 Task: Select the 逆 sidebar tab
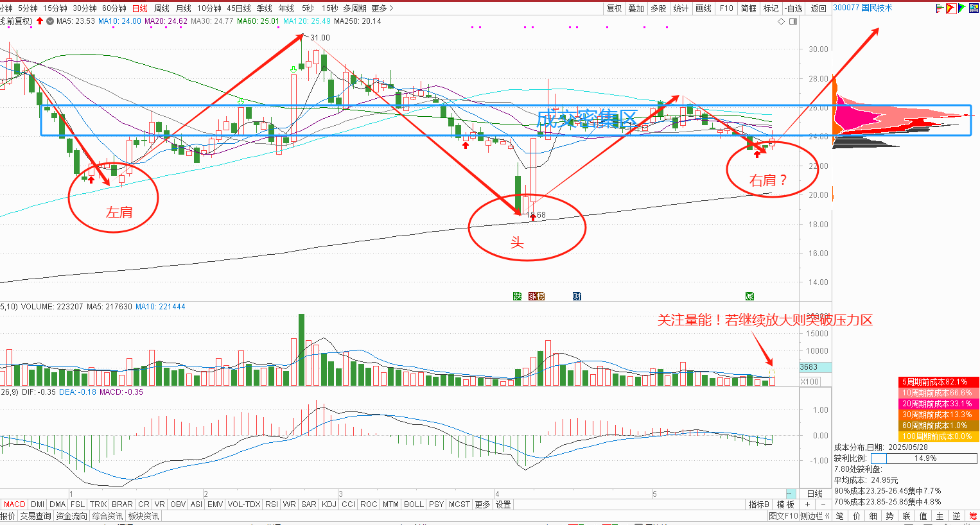957,516
